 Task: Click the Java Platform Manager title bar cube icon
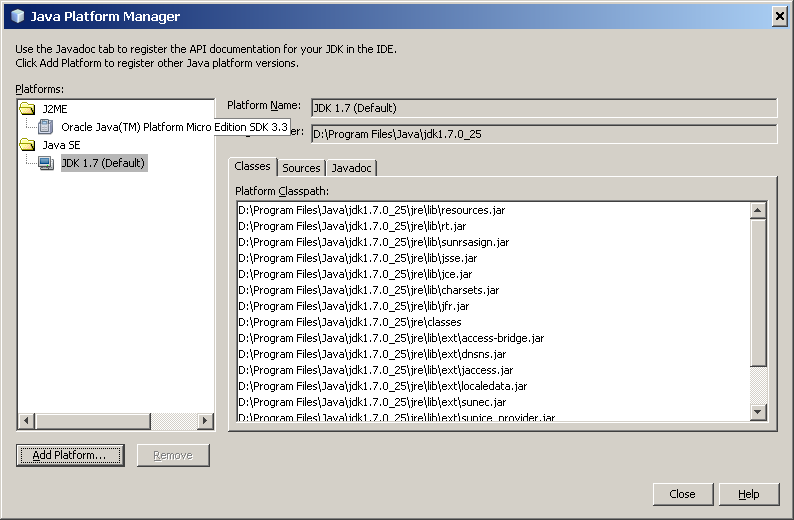pos(18,16)
